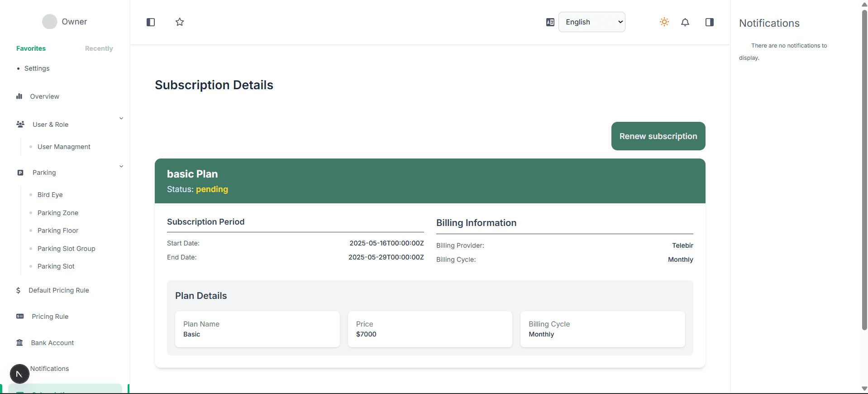Switch theme using the sun icon
868x394 pixels.
pos(664,22)
